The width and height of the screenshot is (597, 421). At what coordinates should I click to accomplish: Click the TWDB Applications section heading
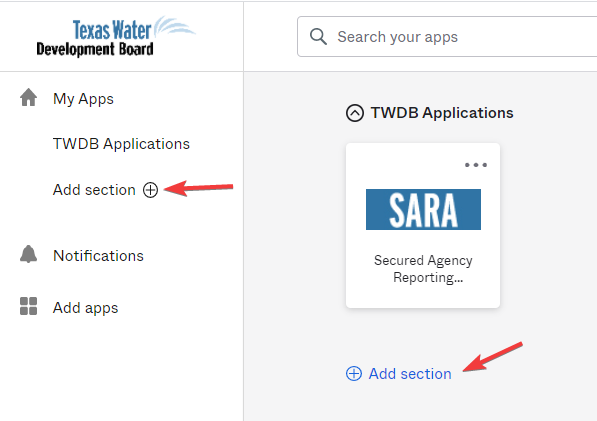point(442,113)
